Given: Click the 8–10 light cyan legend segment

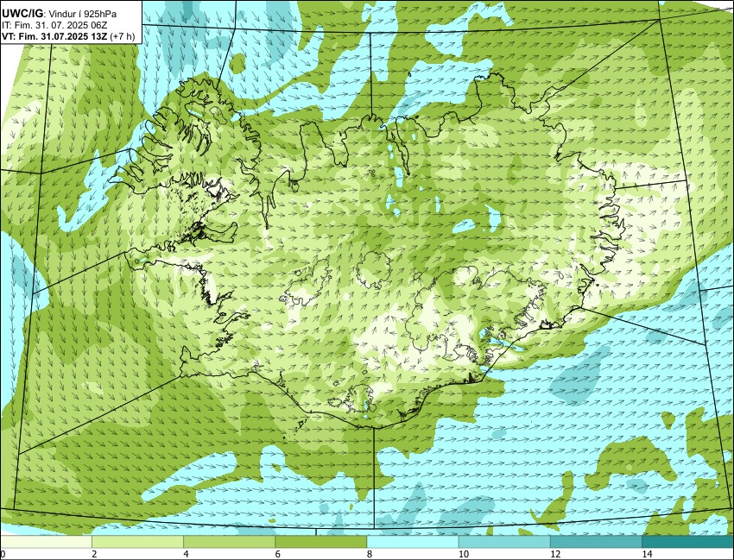Looking at the screenshot, I should [413, 542].
